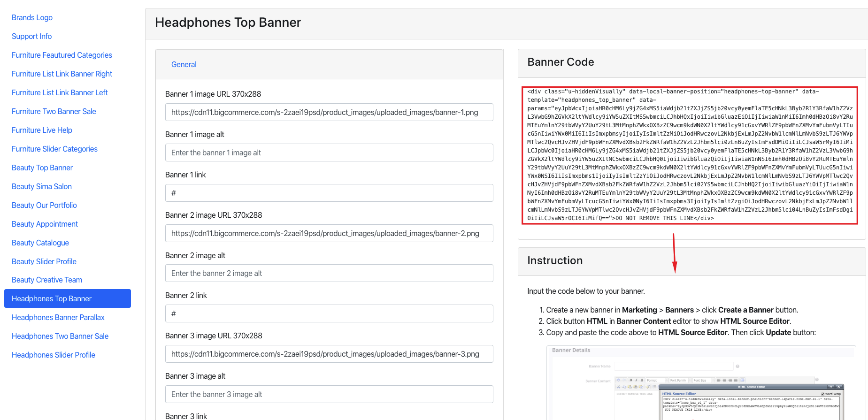Open Headphones Banner Parallax

point(58,317)
